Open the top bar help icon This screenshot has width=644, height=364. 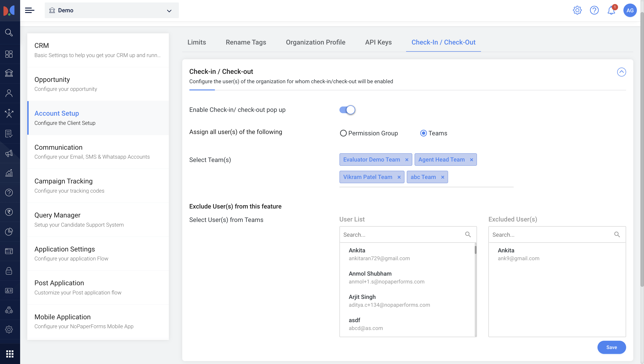pos(594,10)
